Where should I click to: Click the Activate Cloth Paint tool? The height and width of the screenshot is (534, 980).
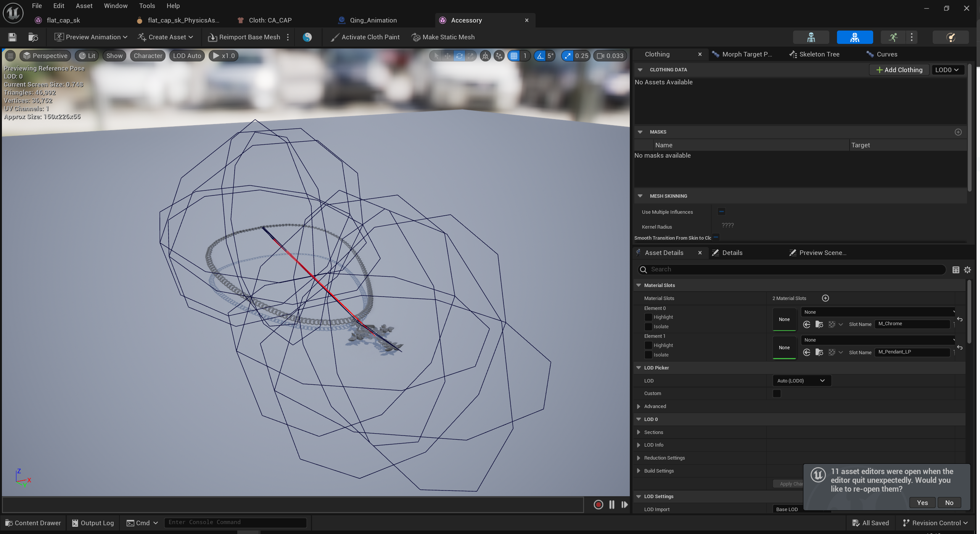365,37
